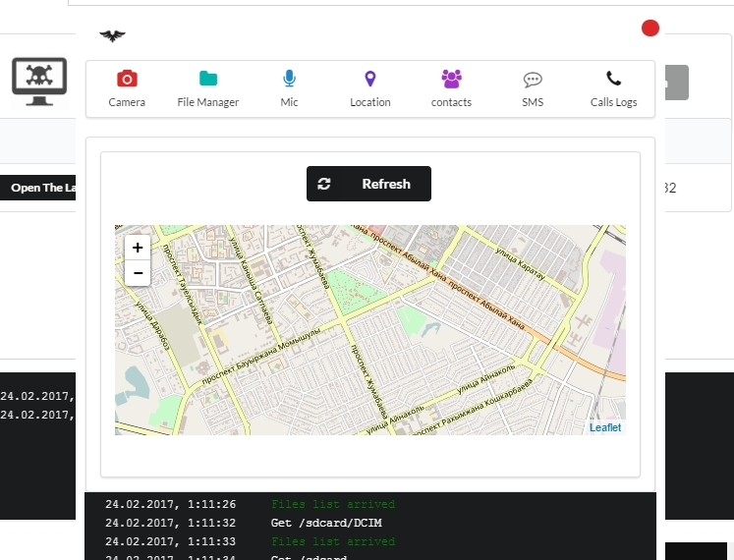Click the SMS speech bubble icon
The width and height of the screenshot is (734, 560).
coord(533,80)
